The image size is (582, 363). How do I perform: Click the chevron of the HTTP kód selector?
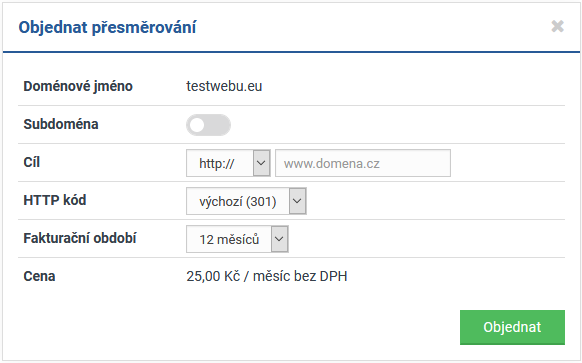297,201
